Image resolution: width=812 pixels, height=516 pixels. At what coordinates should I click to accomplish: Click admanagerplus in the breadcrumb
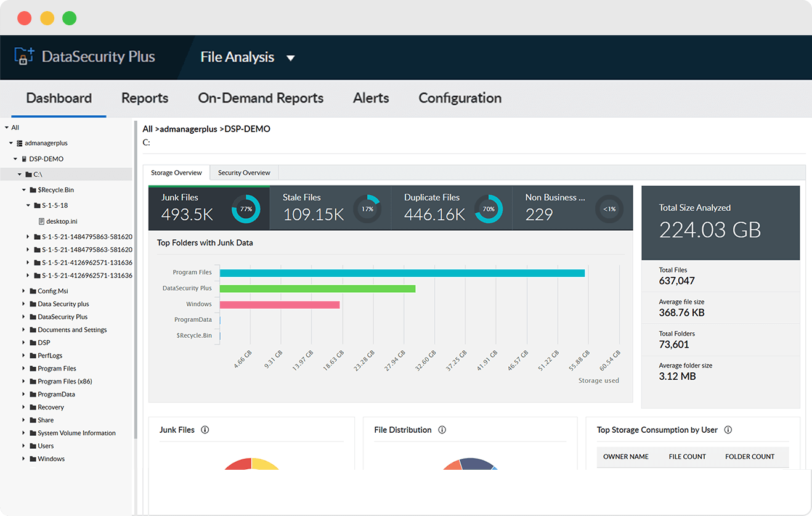click(189, 129)
